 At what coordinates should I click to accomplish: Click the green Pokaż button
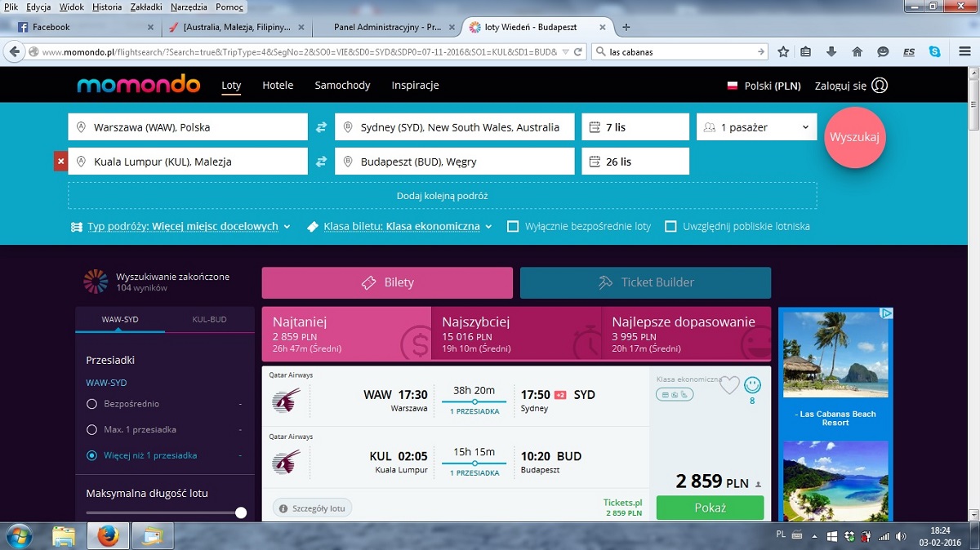pos(710,508)
